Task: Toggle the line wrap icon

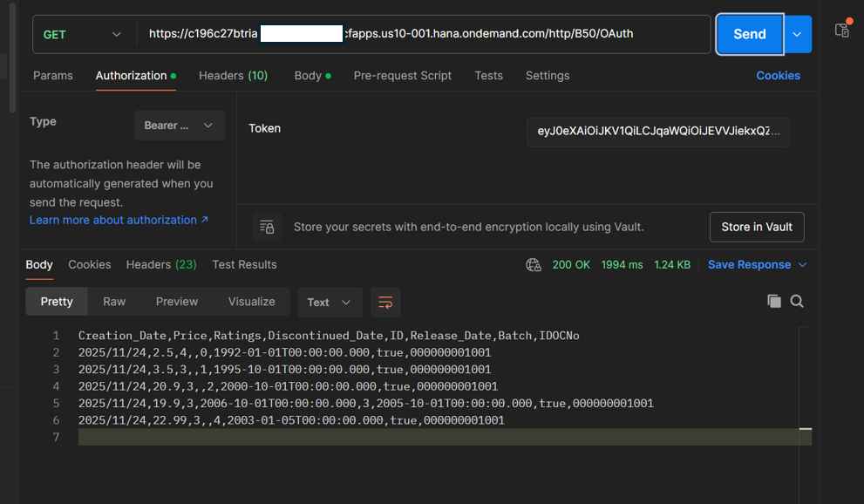Action: (x=385, y=303)
